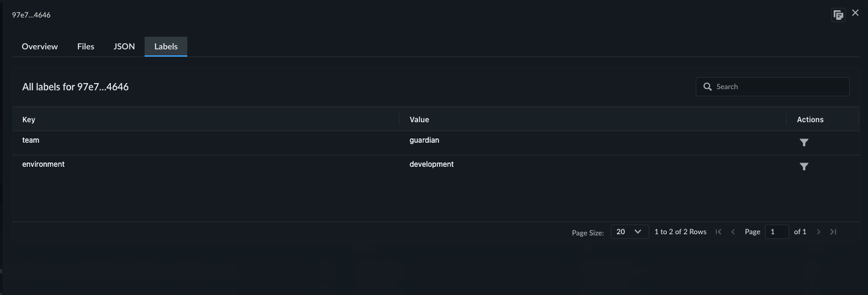Select the guardian value cell

424,140
